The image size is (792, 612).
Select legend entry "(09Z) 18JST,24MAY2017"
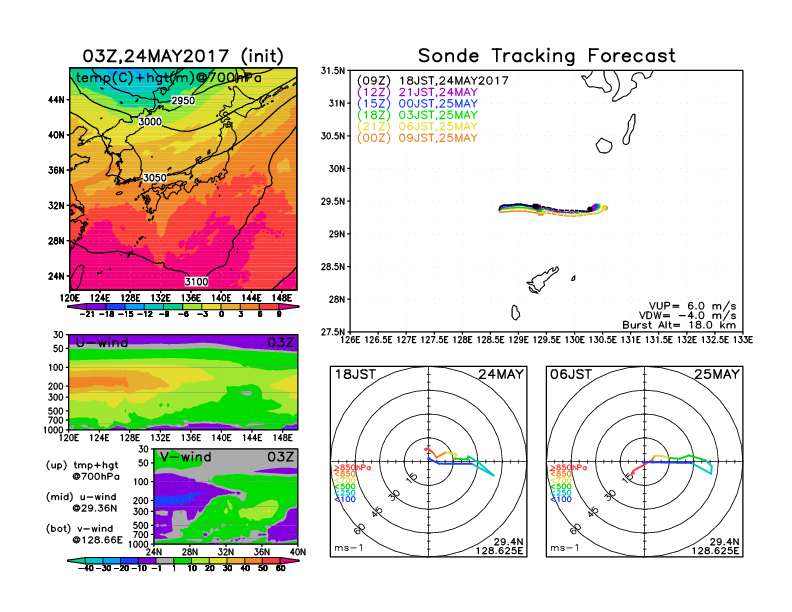coord(433,80)
